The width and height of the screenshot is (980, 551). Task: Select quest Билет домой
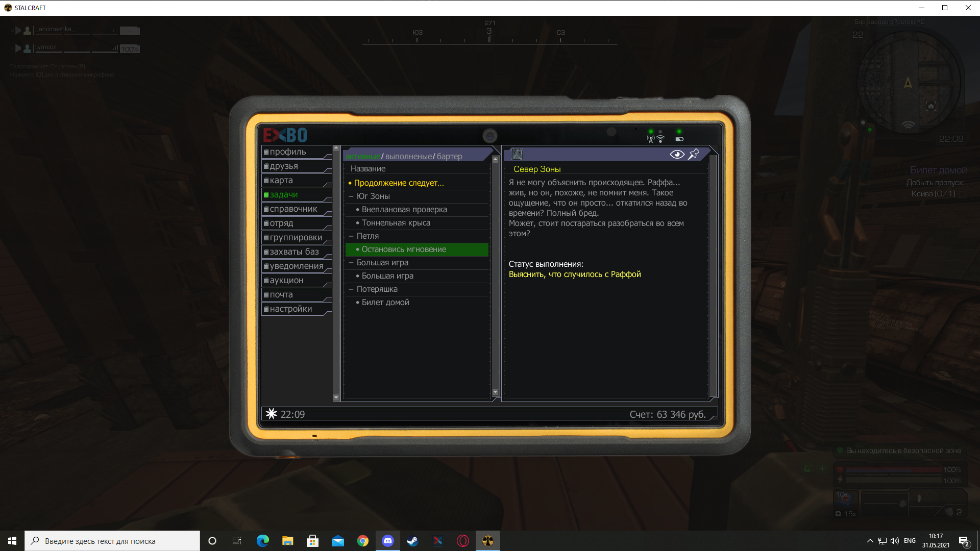416,303
